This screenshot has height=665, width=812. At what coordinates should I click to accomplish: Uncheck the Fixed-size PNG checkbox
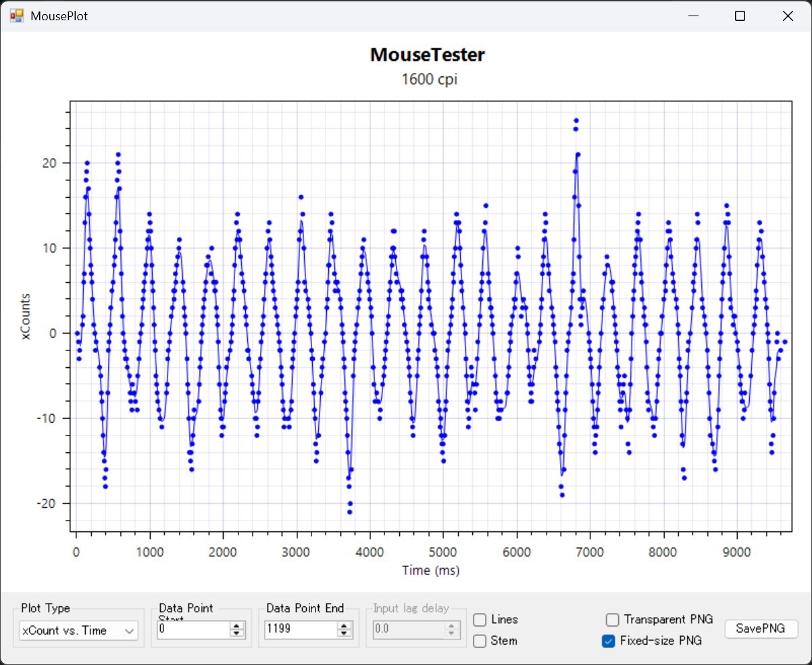pyautogui.click(x=608, y=641)
